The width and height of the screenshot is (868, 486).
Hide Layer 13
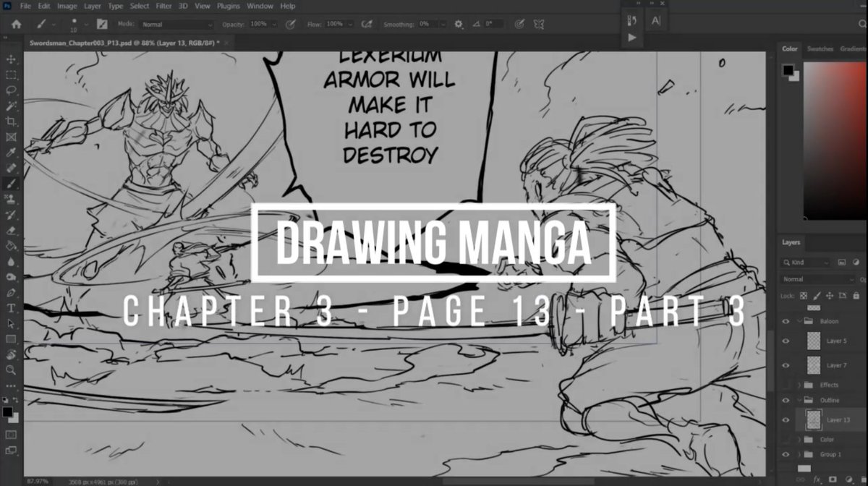(786, 419)
